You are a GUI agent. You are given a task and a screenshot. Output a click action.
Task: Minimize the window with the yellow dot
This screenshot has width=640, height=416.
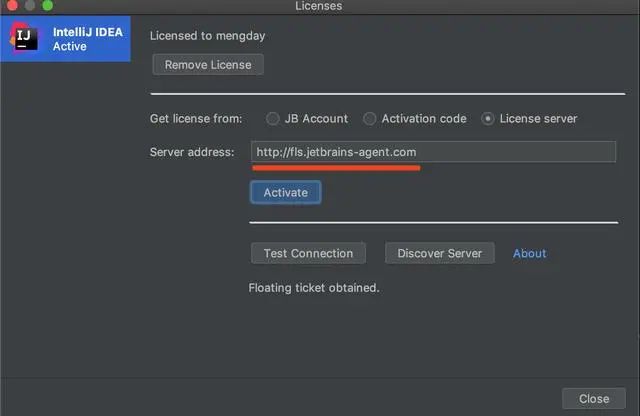coord(28,6)
